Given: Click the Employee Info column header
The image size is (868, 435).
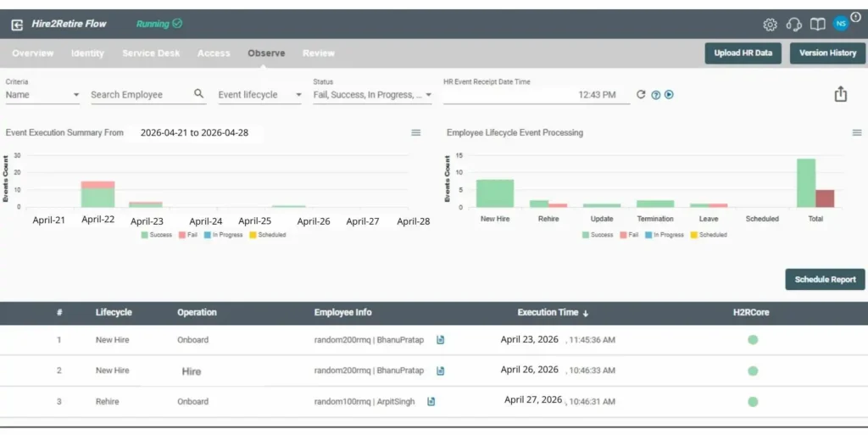Looking at the screenshot, I should (x=342, y=313).
